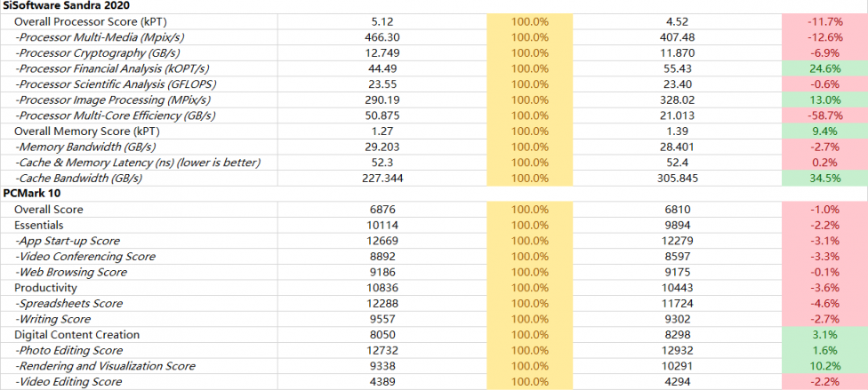Select the red -1.0% cell

click(824, 210)
